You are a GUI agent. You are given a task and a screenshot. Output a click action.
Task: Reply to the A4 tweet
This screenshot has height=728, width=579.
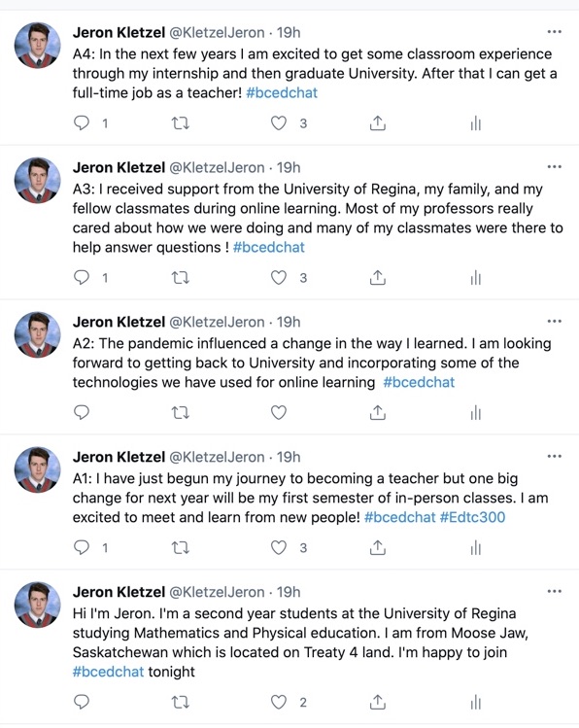coord(82,123)
